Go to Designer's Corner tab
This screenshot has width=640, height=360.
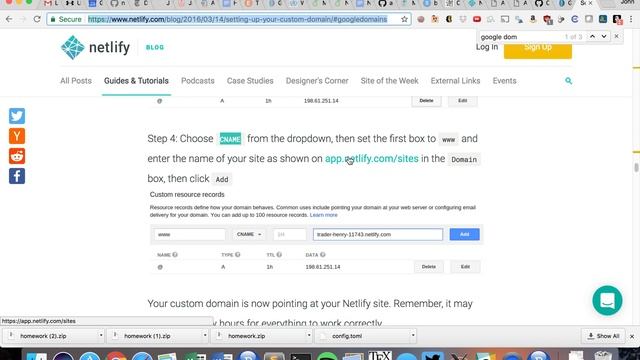click(x=317, y=81)
